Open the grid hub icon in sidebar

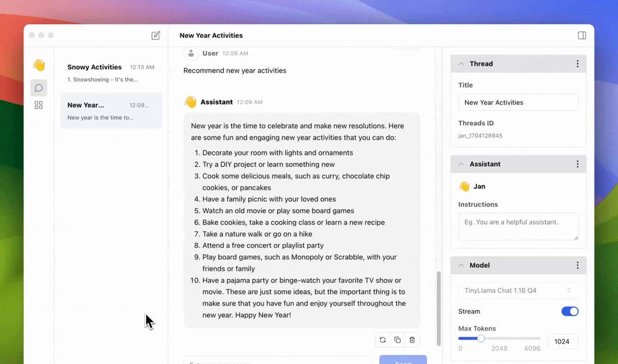(x=39, y=105)
